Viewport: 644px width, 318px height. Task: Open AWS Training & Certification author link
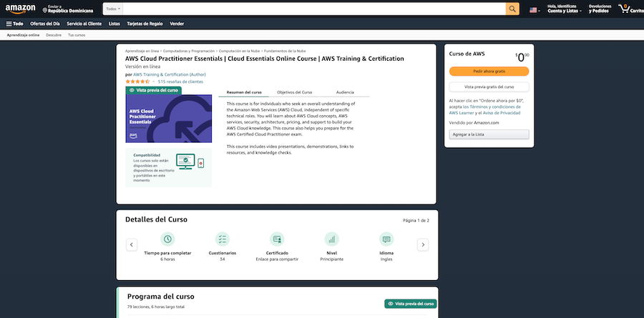(169, 75)
